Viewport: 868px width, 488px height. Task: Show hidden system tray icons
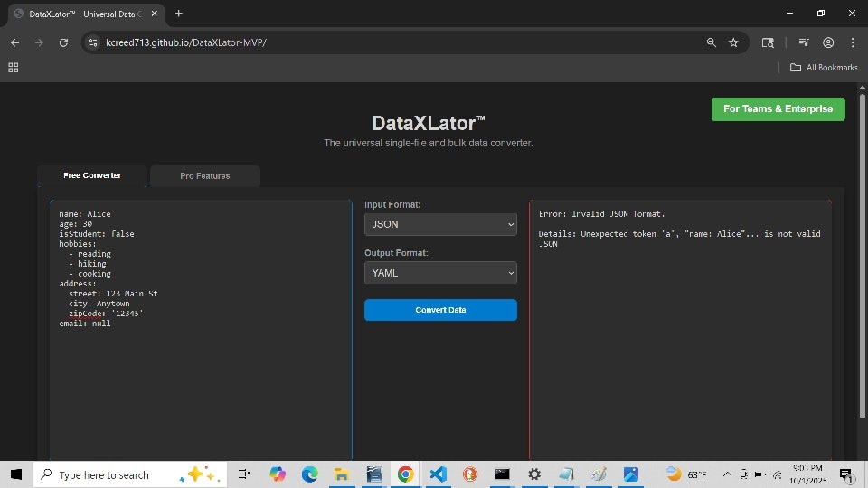(727, 474)
